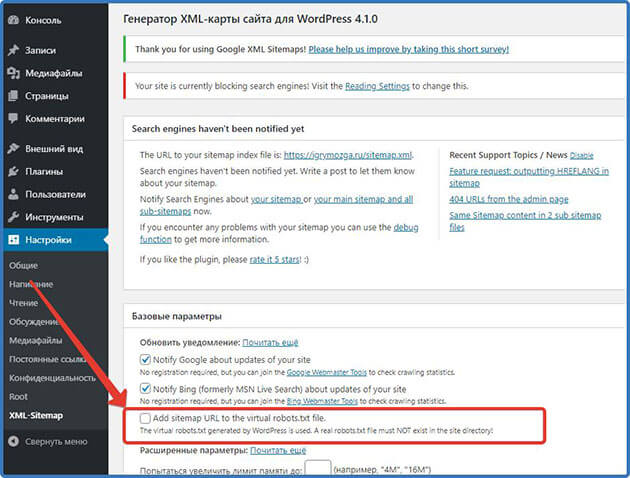Open the Постоянные ссылки submenu

point(47,359)
